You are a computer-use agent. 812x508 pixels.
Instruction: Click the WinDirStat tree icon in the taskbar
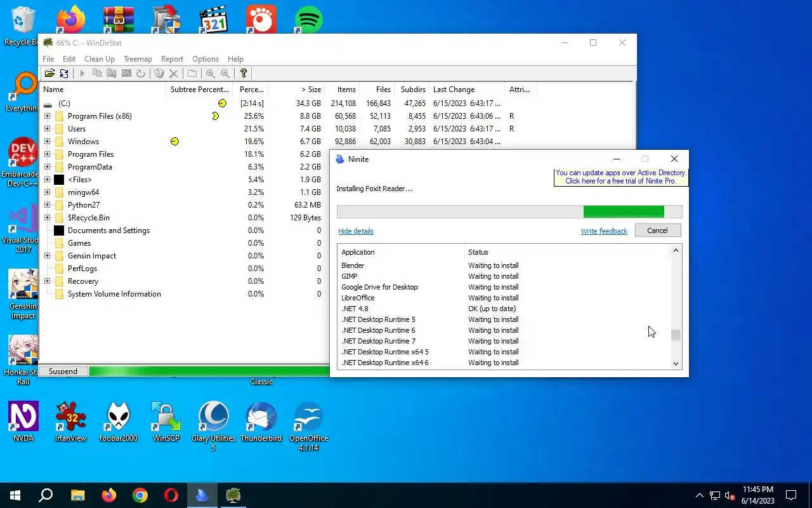233,495
